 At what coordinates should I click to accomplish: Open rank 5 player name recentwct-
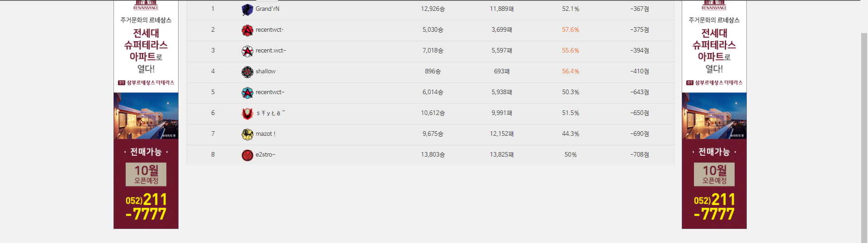pyautogui.click(x=270, y=92)
